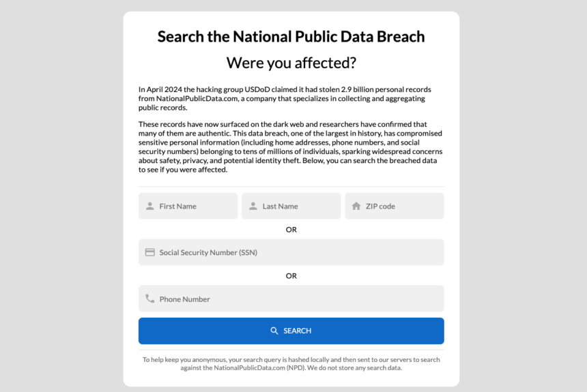Click the paragraph starting "These records have now surfaced"

pos(291,147)
